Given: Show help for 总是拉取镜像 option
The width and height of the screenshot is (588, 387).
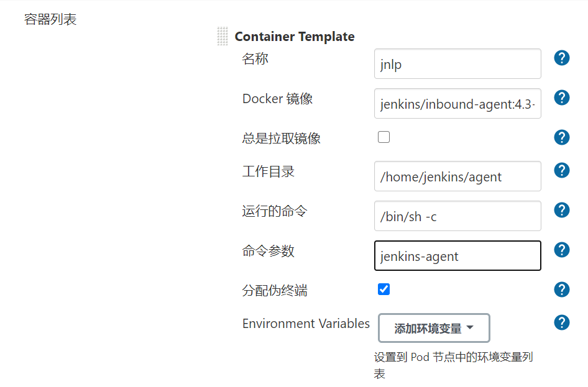Looking at the screenshot, I should [x=561, y=137].
